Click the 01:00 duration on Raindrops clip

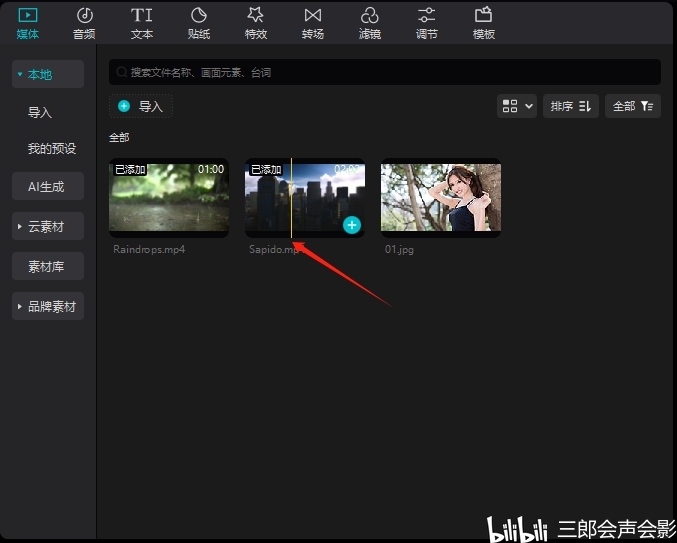click(x=211, y=169)
